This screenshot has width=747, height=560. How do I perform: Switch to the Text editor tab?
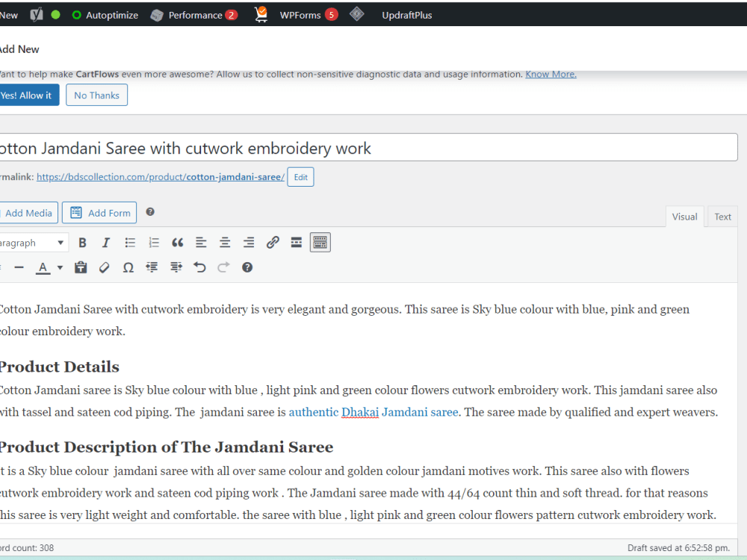point(722,217)
